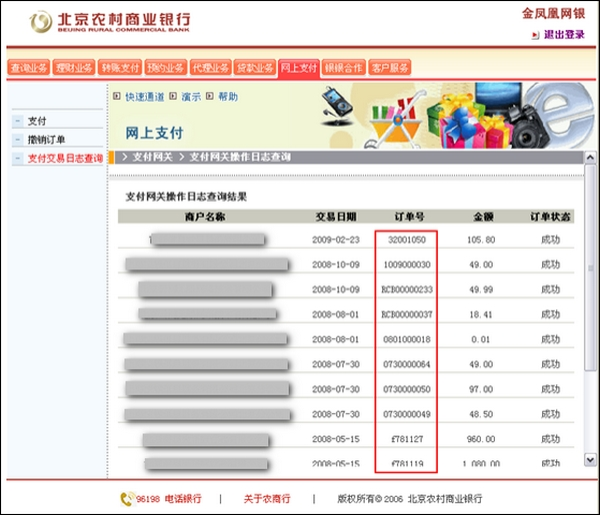Click the scrollbar down arrow in results
The height and width of the screenshot is (515, 600).
(x=589, y=461)
